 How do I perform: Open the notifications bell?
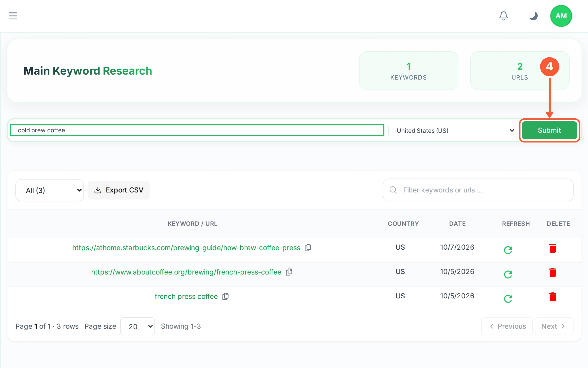pos(503,16)
